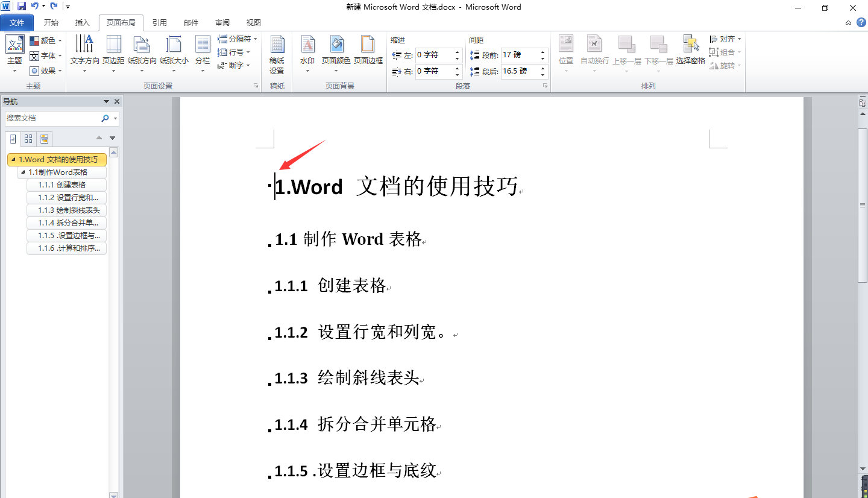Click the left indent (左) value field
868x498 pixels.
(x=434, y=55)
